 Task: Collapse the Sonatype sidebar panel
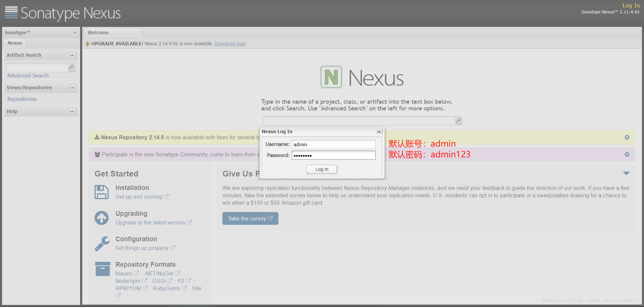[x=75, y=33]
